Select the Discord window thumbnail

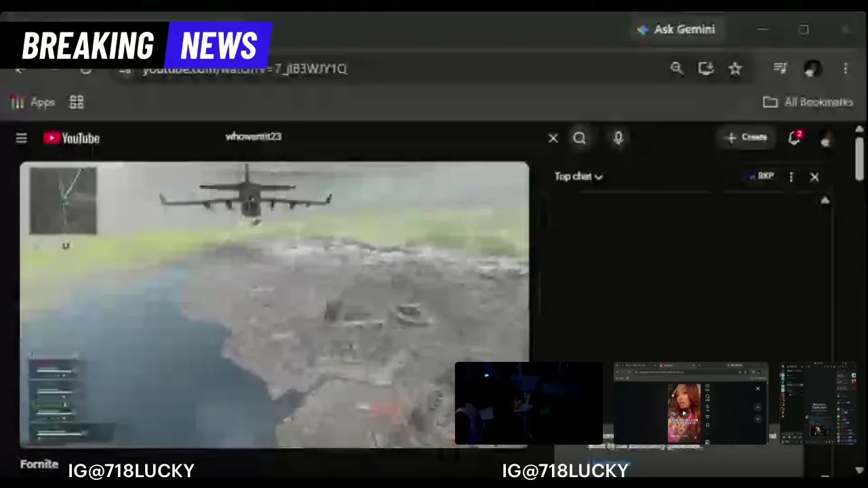tap(818, 403)
